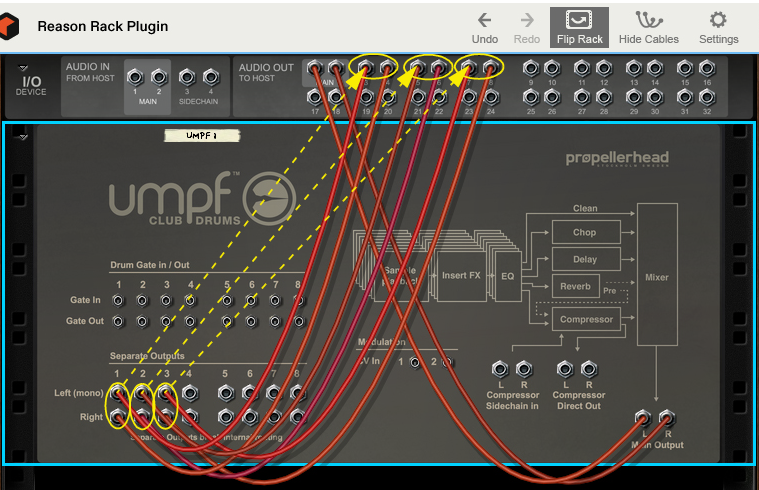
Task: Click Gate Out jack 1
Action: (118, 321)
